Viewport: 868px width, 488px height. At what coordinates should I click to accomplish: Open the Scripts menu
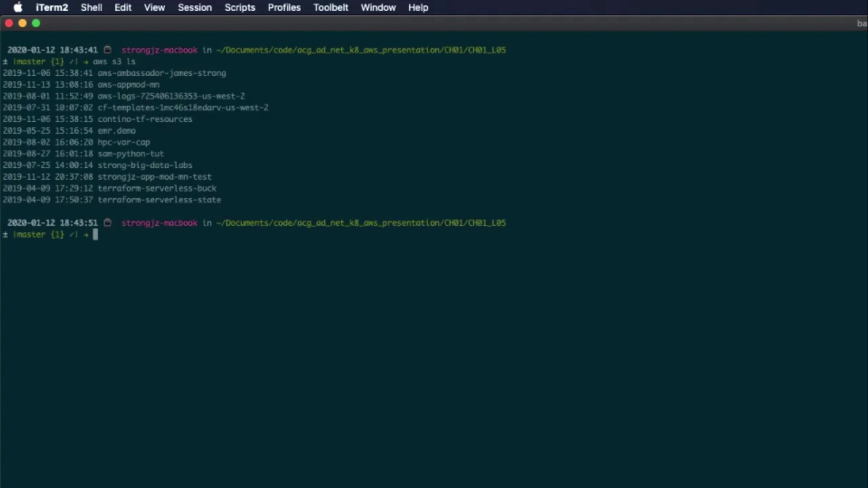[x=240, y=8]
